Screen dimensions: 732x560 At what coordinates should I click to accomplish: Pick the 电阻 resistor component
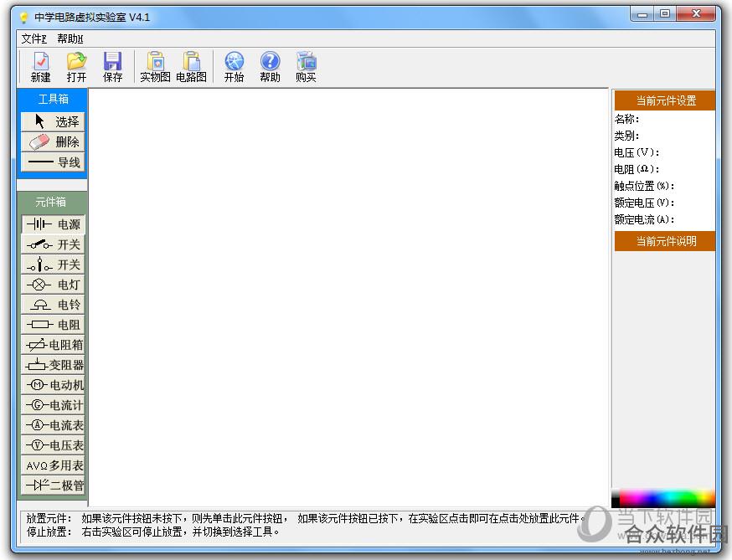click(54, 325)
